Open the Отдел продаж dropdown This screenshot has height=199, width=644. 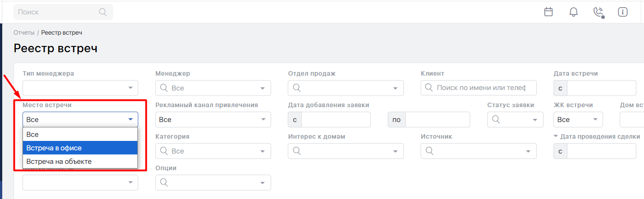pos(345,88)
